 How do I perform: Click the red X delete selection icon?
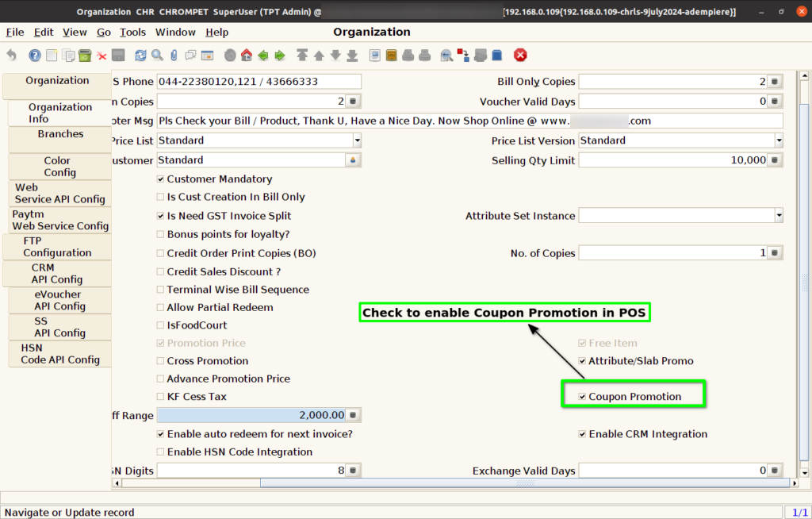(x=101, y=56)
